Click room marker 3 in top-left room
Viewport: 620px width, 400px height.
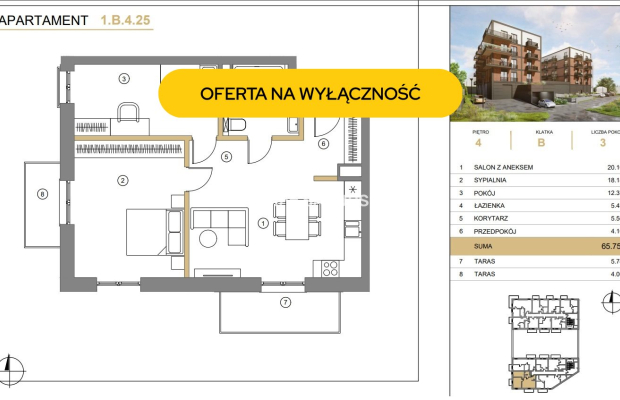(x=124, y=79)
